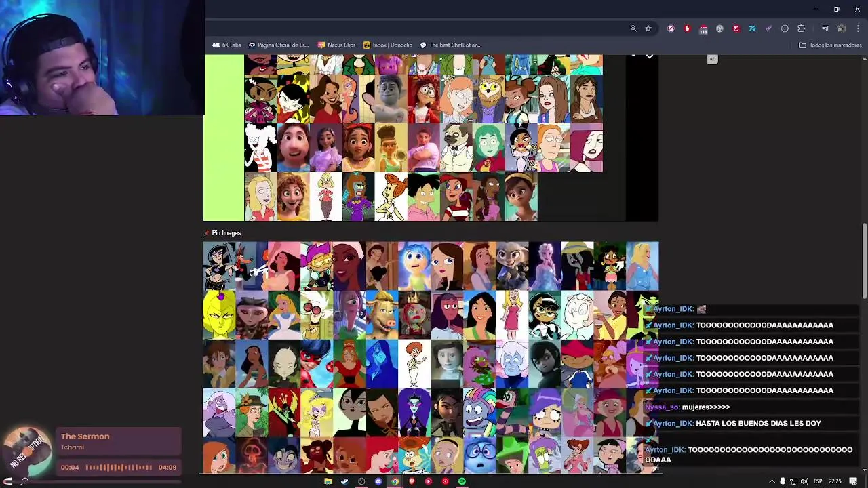
Task: Click The Sermon song title
Action: [85, 436]
